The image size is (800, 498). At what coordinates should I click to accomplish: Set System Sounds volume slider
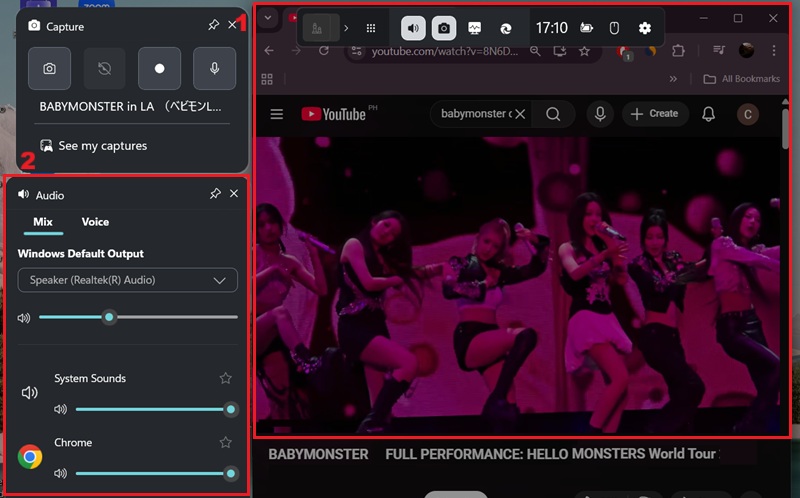point(156,409)
